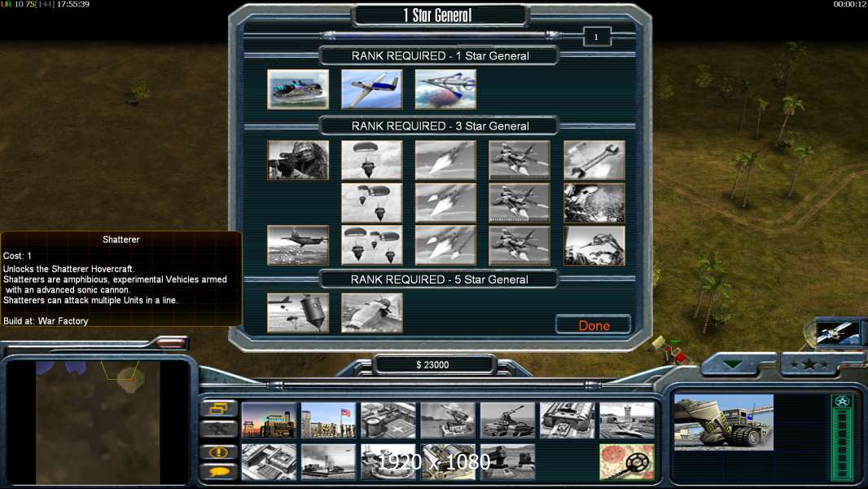Build the twin-cannon structure in second row
This screenshot has height=489, width=868.
507,461
